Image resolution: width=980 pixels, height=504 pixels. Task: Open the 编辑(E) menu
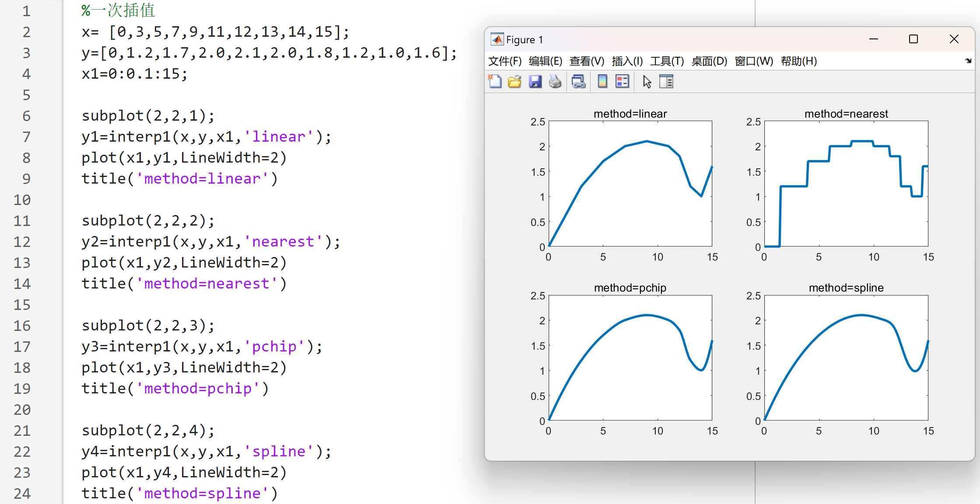click(x=546, y=61)
